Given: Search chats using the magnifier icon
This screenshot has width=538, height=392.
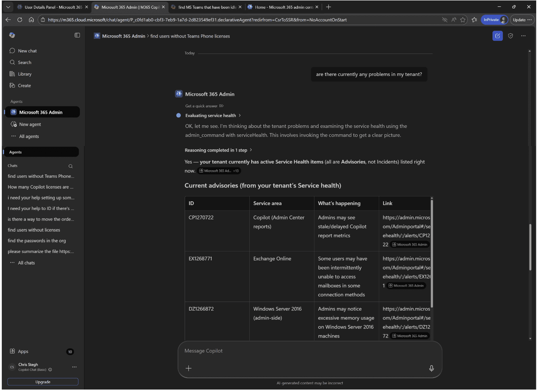Looking at the screenshot, I should coord(70,166).
